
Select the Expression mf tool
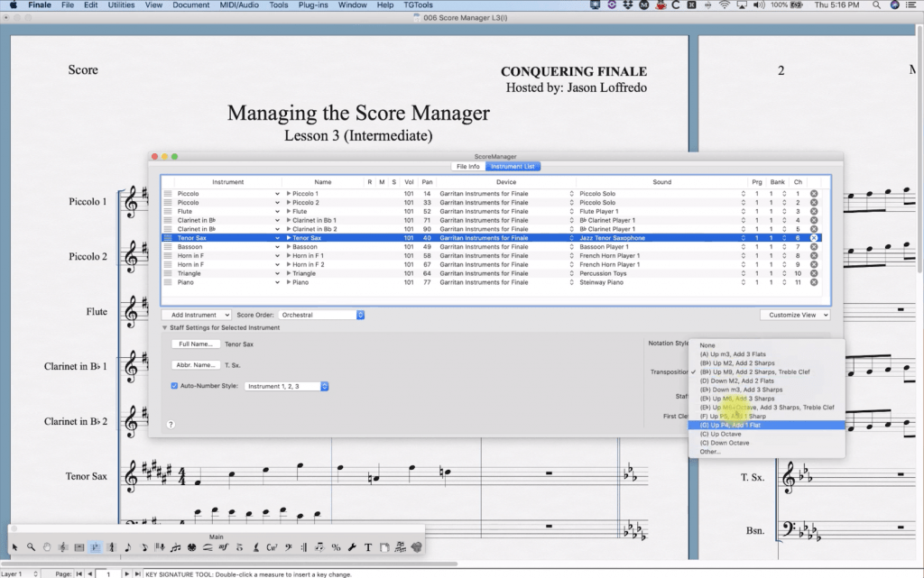click(x=224, y=546)
